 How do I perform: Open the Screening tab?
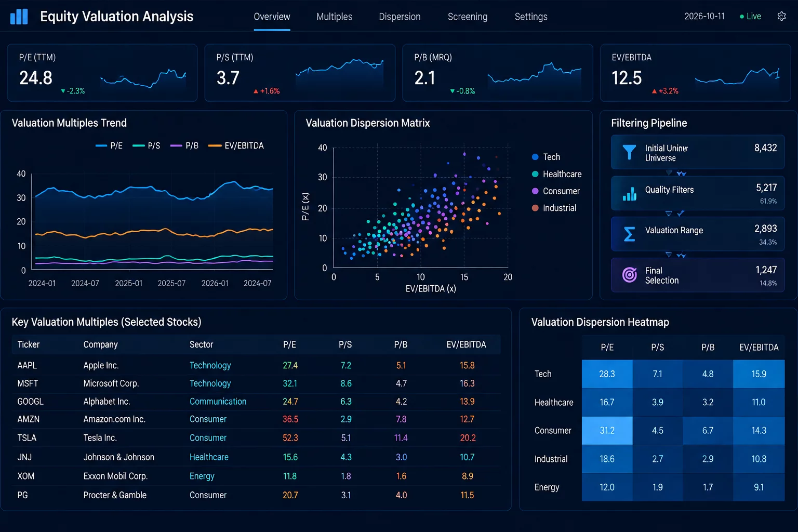coord(468,17)
